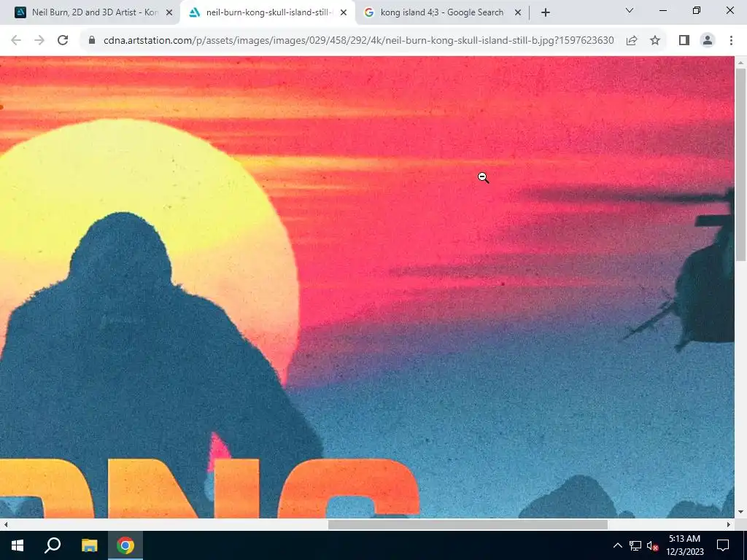Close the Google Search tab

(x=518, y=13)
